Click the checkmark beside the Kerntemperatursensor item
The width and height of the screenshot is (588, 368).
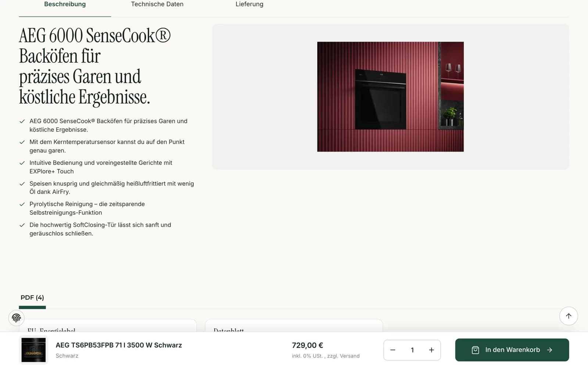(x=22, y=142)
